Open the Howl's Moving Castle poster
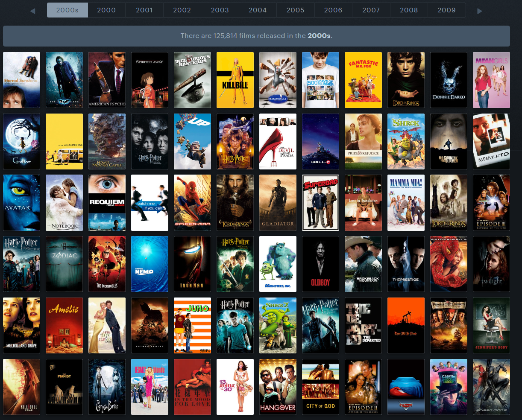Viewport: 522px width, 420px height. tap(107, 141)
